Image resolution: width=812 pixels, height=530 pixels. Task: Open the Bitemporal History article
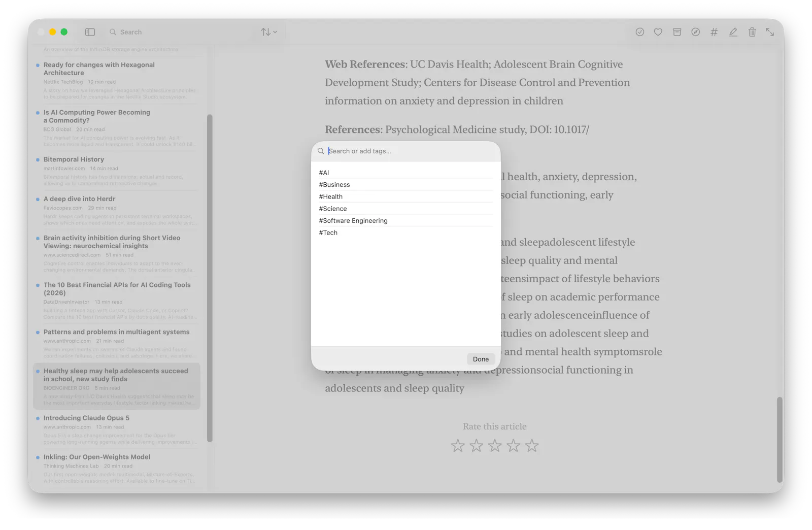click(x=117, y=171)
